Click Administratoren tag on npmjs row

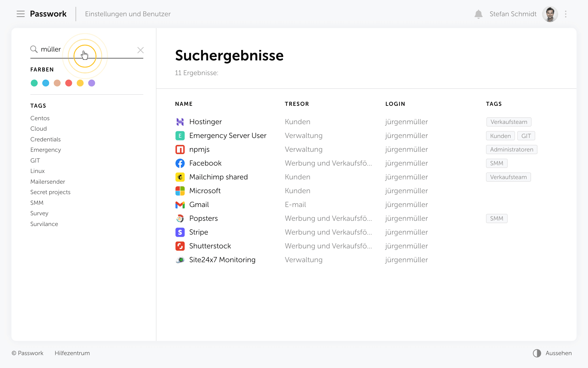[x=511, y=149]
